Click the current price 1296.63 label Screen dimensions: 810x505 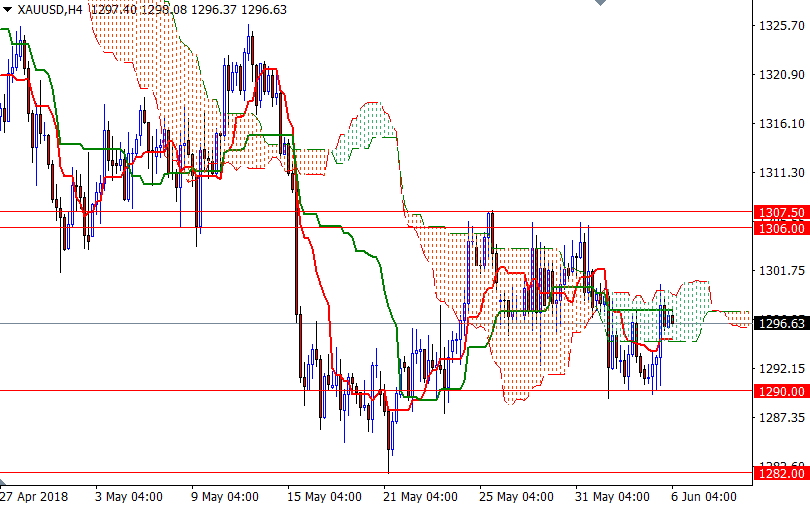click(x=782, y=324)
